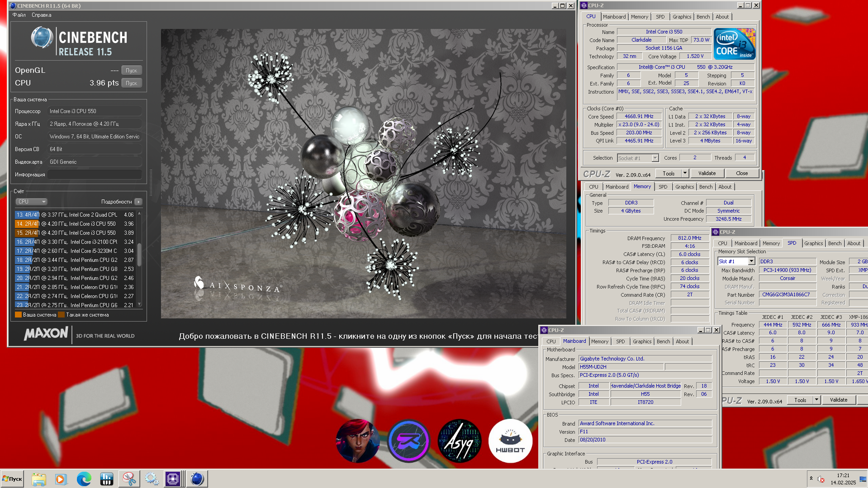
Task: Select ranking row 16 Intel Core i3-2100
Action: [x=76, y=242]
